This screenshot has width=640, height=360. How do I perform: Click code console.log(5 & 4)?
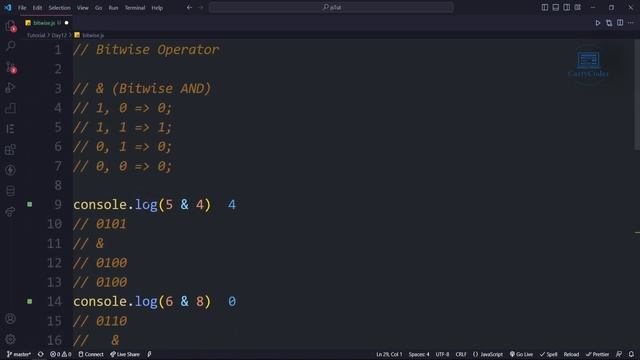[142, 204]
